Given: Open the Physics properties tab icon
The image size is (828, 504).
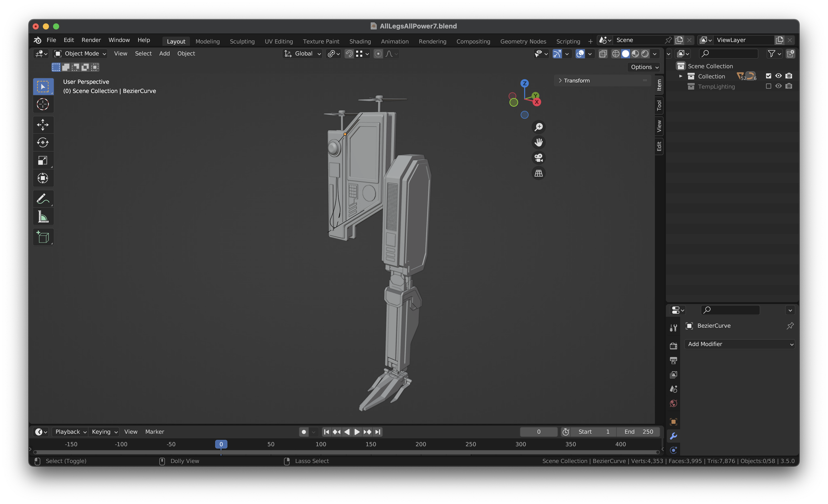Looking at the screenshot, I should [673, 450].
